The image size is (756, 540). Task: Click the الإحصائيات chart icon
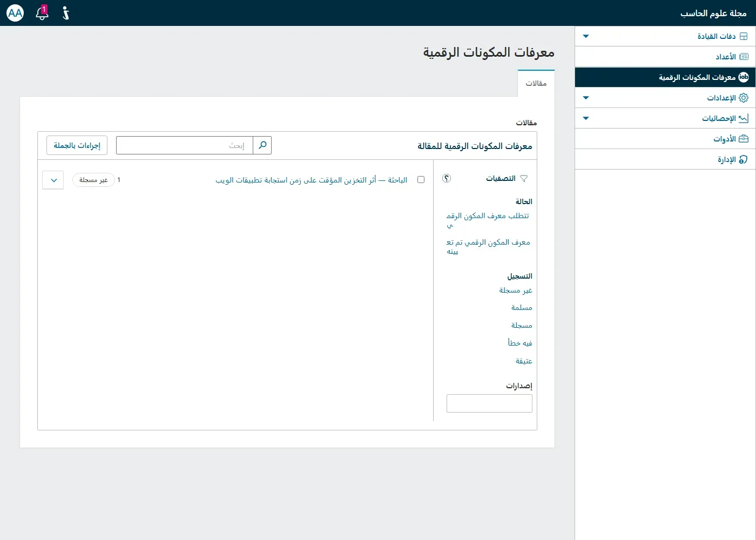pyautogui.click(x=744, y=118)
